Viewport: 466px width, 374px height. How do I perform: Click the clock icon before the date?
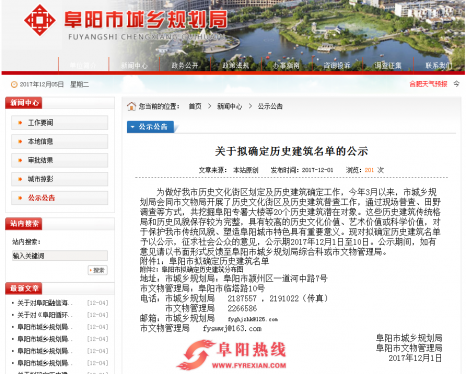pyautogui.click(x=14, y=85)
